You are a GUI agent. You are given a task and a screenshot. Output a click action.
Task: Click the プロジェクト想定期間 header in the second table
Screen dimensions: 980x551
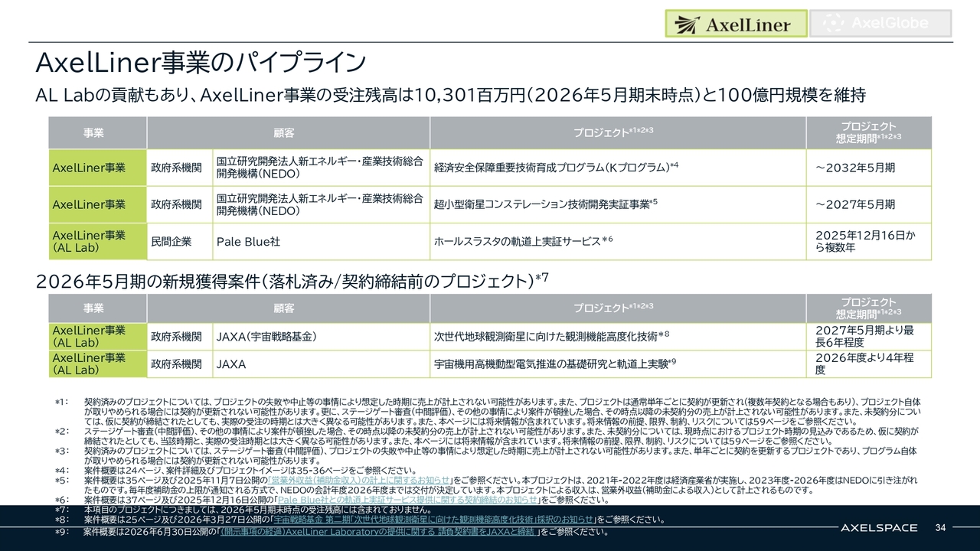(x=868, y=308)
